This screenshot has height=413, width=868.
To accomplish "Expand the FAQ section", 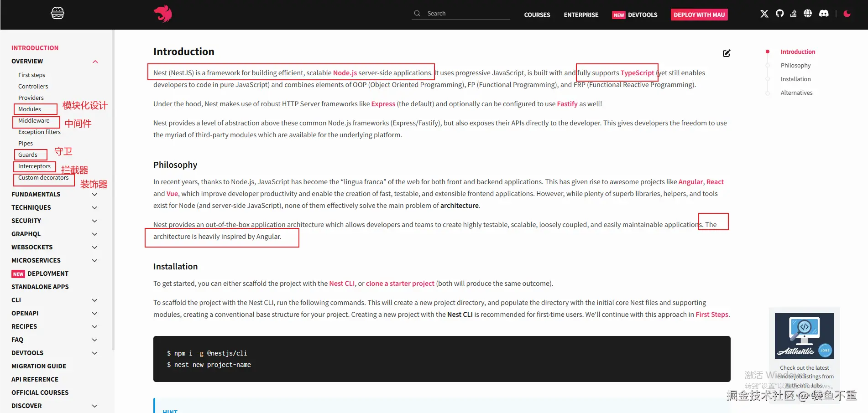I will (x=94, y=340).
